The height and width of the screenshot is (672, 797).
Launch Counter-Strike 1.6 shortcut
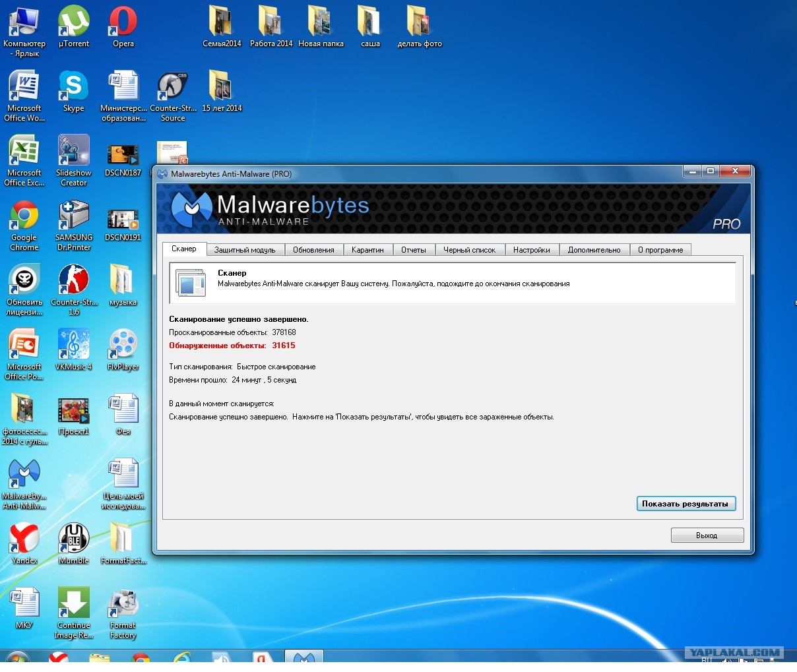pos(74,290)
